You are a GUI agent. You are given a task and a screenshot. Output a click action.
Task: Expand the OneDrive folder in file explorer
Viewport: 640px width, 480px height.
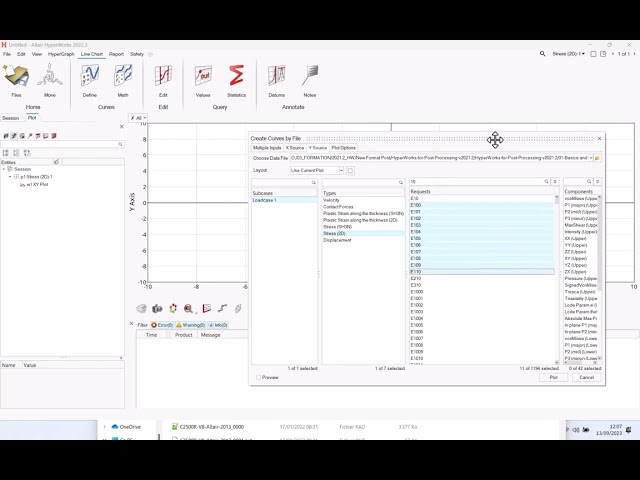click(x=105, y=427)
